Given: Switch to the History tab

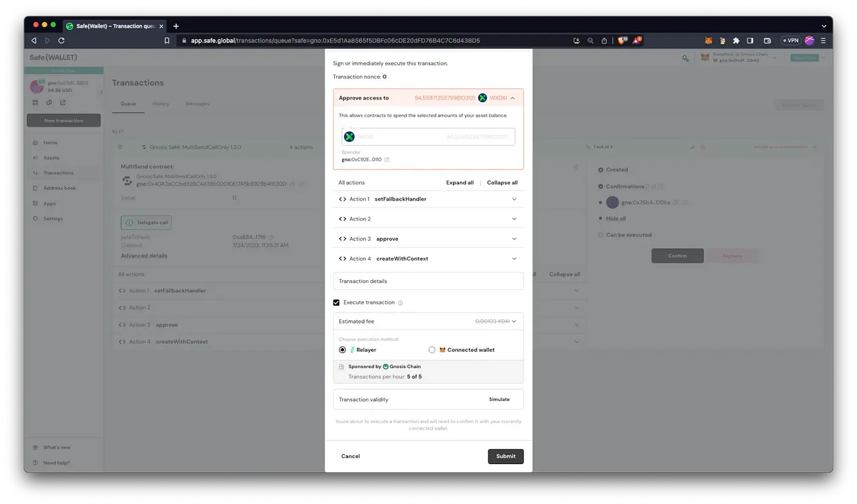Looking at the screenshot, I should (161, 103).
